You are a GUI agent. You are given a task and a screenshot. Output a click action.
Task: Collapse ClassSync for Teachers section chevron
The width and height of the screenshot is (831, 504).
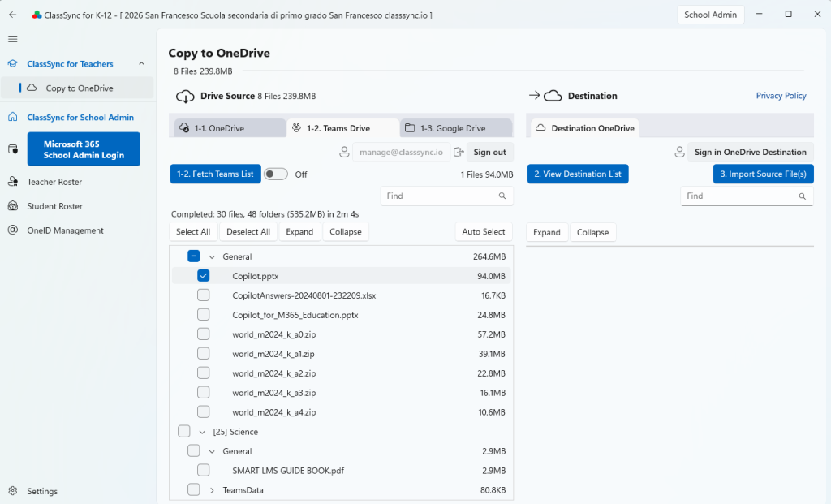(x=141, y=63)
